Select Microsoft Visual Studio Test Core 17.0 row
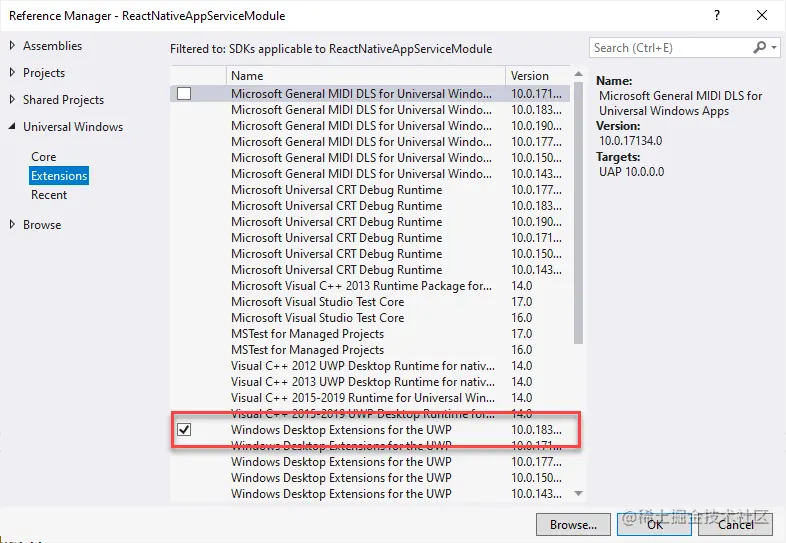 pos(370,302)
